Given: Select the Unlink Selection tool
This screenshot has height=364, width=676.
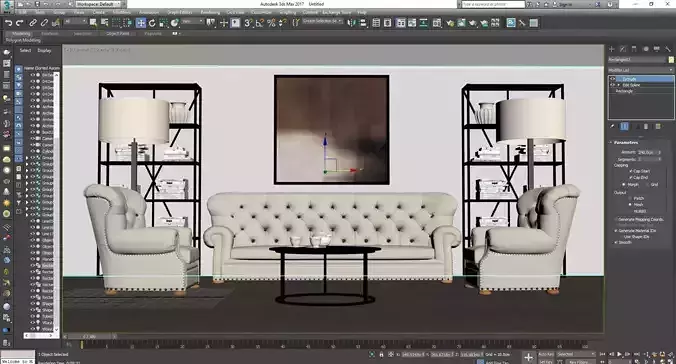Looking at the screenshot, I should (44, 23).
